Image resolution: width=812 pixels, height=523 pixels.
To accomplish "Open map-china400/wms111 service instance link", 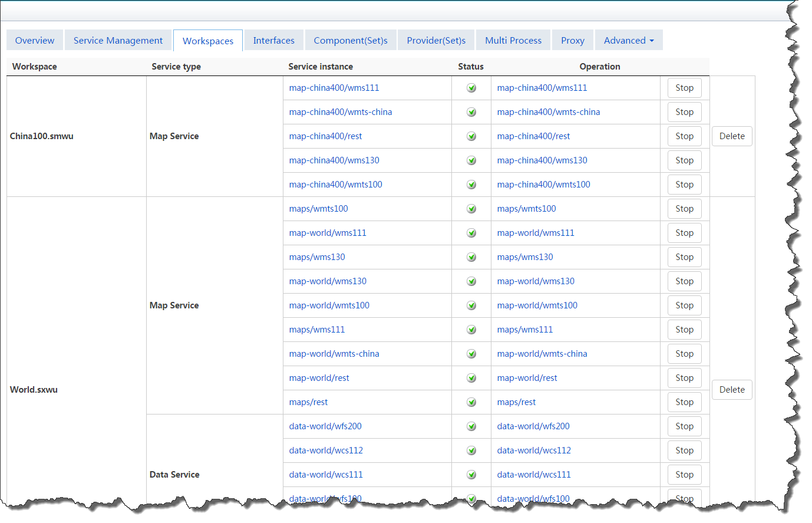I will click(334, 88).
